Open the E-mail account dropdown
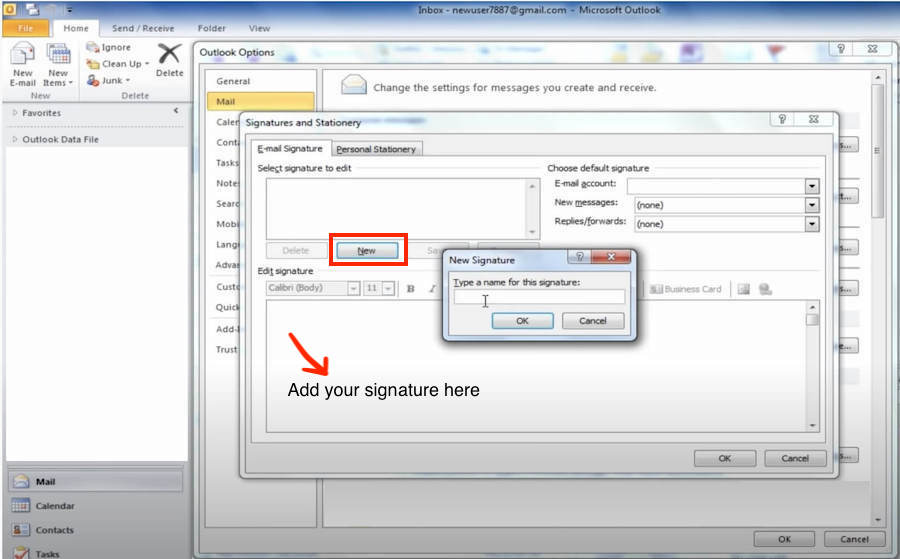The width and height of the screenshot is (900, 559). pyautogui.click(x=811, y=186)
